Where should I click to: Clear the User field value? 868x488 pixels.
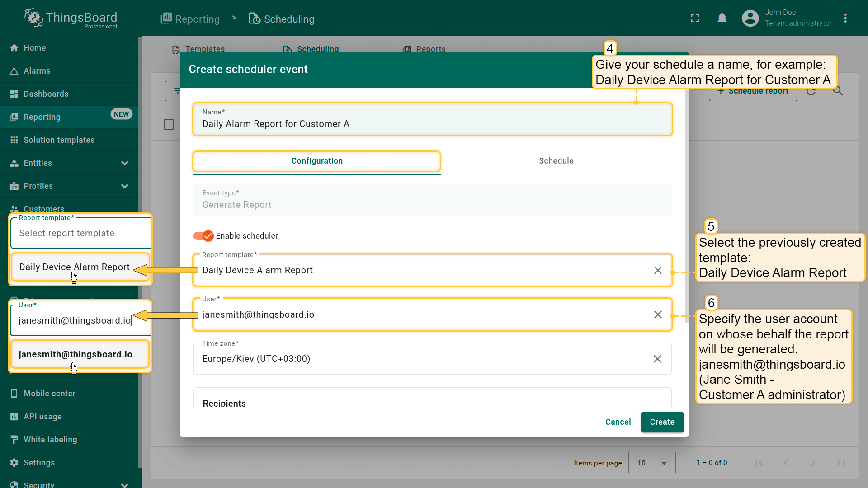point(658,314)
